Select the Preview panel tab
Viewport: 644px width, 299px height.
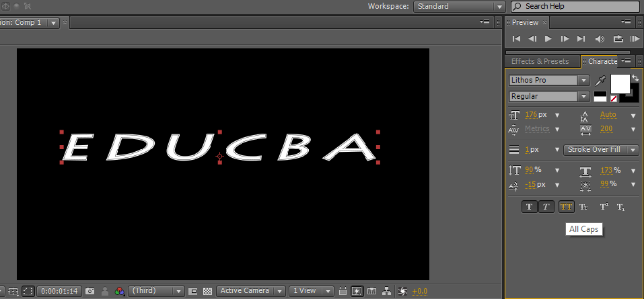525,22
